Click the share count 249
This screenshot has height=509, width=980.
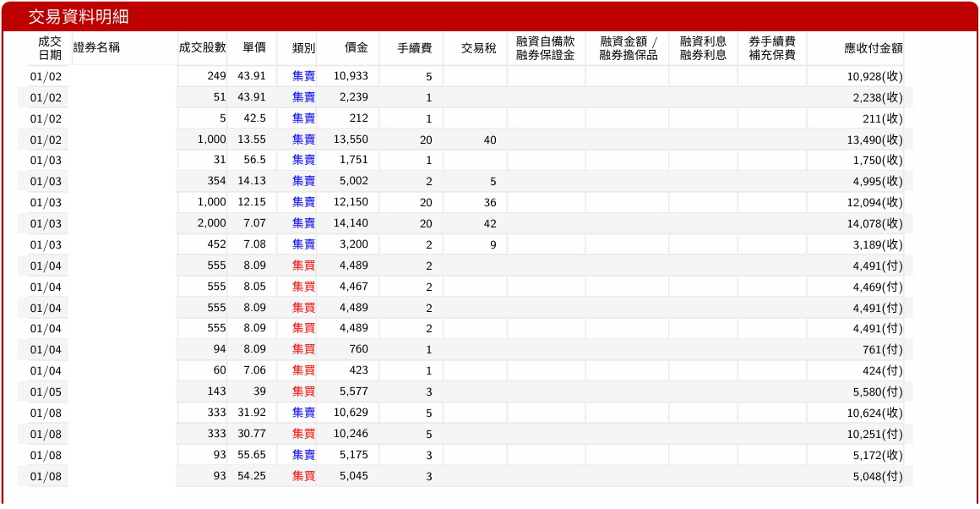[x=217, y=75]
